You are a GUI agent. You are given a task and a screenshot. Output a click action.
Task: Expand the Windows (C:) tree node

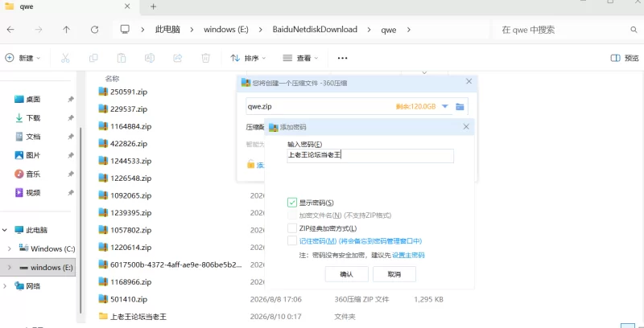[10, 248]
